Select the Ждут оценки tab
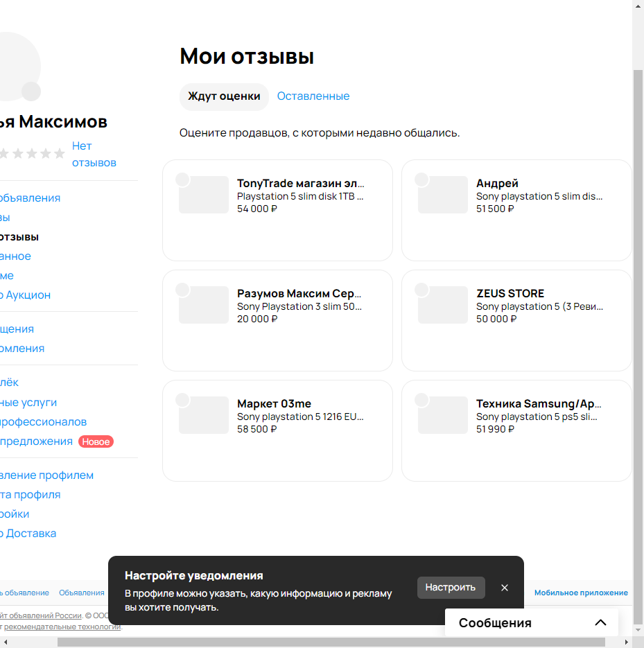This screenshot has width=644, height=648. (224, 97)
